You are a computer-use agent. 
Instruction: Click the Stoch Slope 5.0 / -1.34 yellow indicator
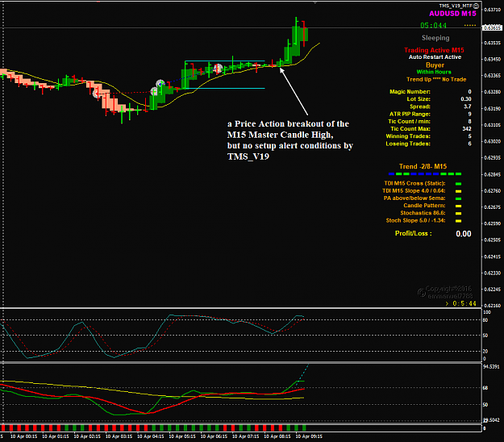[x=458, y=221]
